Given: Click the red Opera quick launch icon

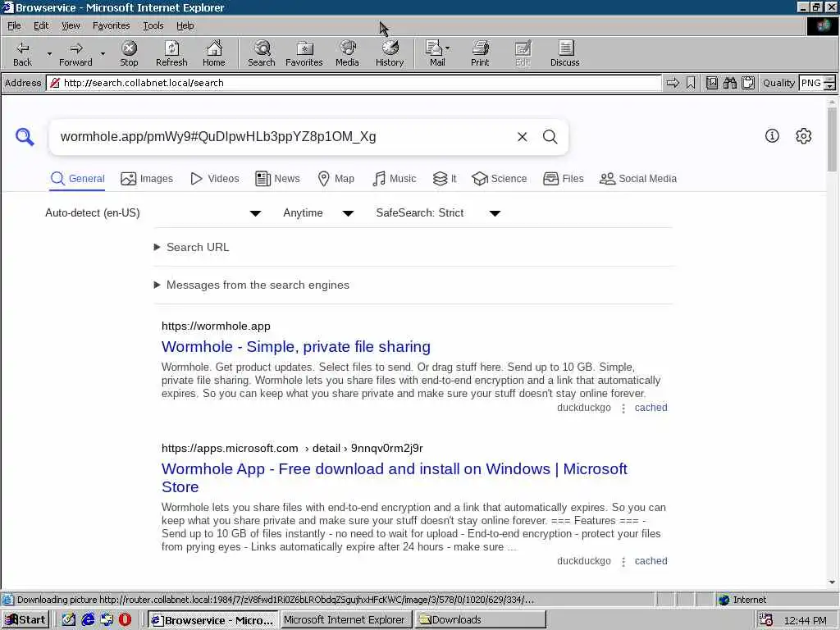Looking at the screenshot, I should pyautogui.click(x=125, y=620).
